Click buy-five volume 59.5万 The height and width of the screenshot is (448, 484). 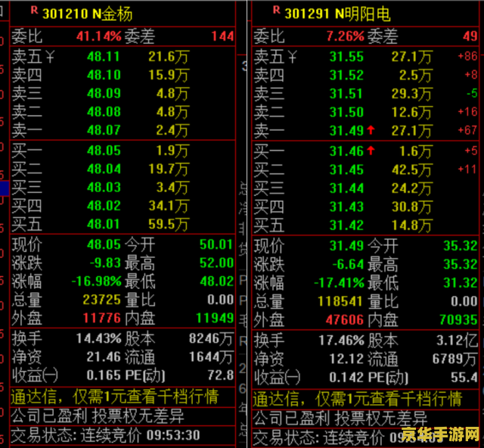(168, 224)
